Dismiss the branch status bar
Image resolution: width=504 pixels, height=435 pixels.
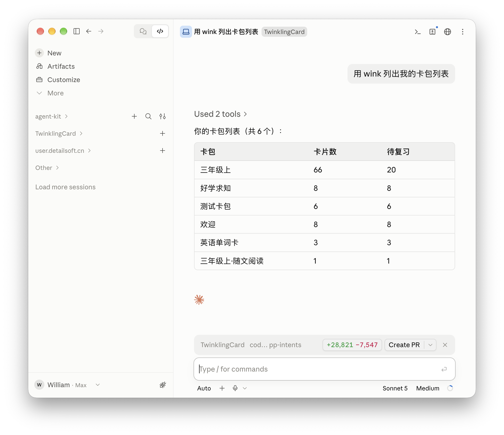click(445, 345)
